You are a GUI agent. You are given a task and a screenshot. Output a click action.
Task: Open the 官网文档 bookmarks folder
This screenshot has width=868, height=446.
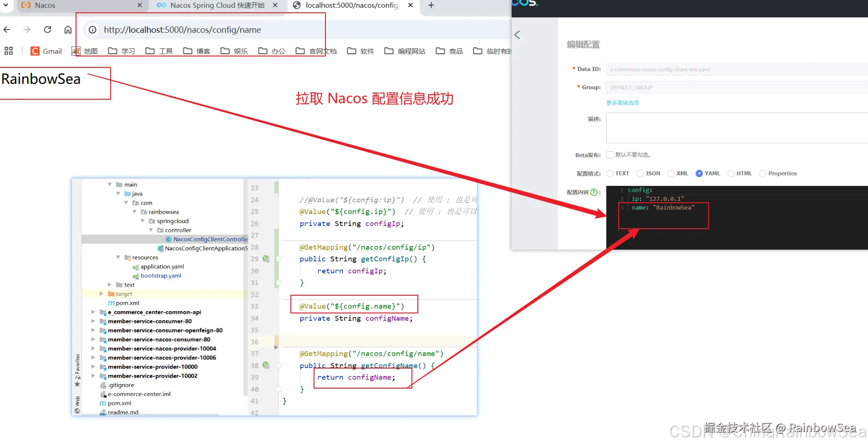coord(324,51)
